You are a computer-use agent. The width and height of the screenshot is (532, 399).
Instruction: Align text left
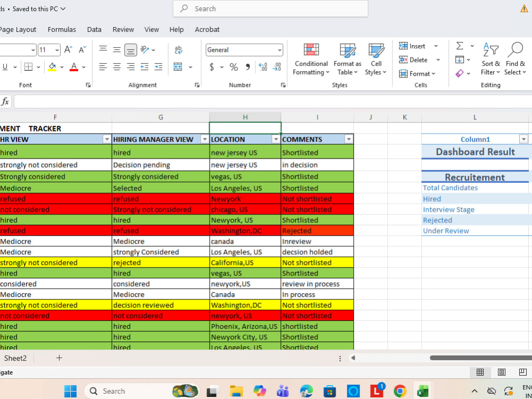coord(103,67)
